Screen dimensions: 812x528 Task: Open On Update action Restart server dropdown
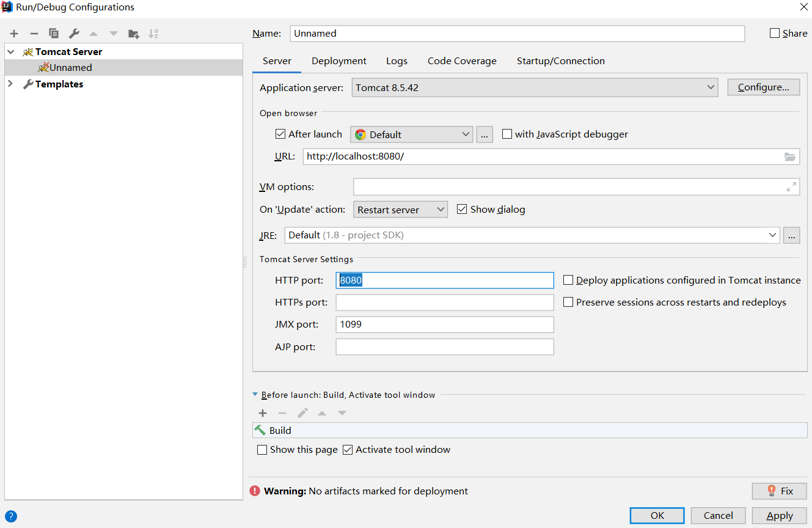(400, 210)
